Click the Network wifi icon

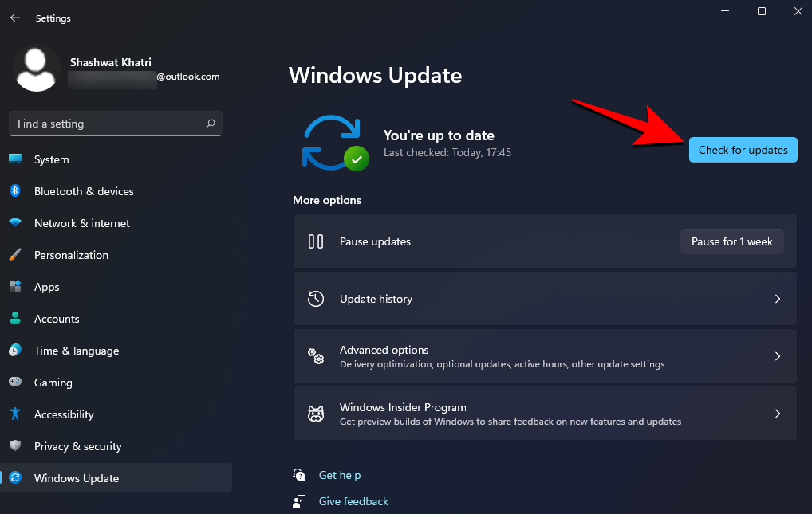15,222
